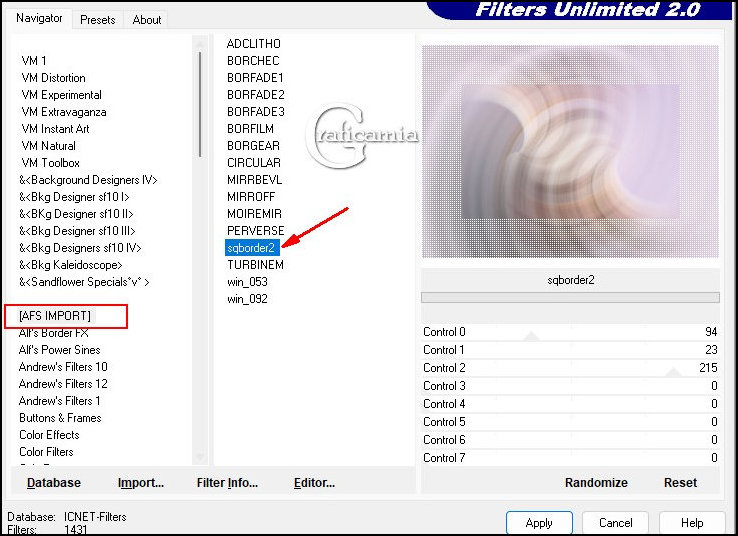The width and height of the screenshot is (738, 536).
Task: Launch the filter Editor...
Action: click(314, 482)
